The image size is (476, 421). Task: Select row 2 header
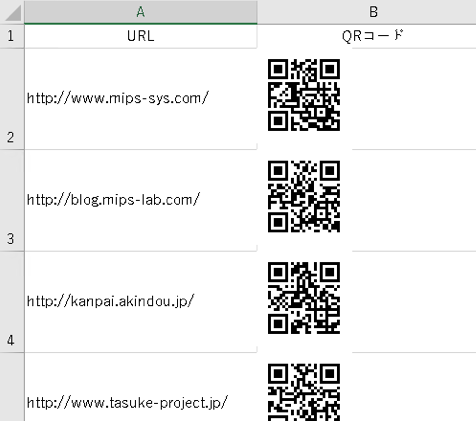coord(12,99)
